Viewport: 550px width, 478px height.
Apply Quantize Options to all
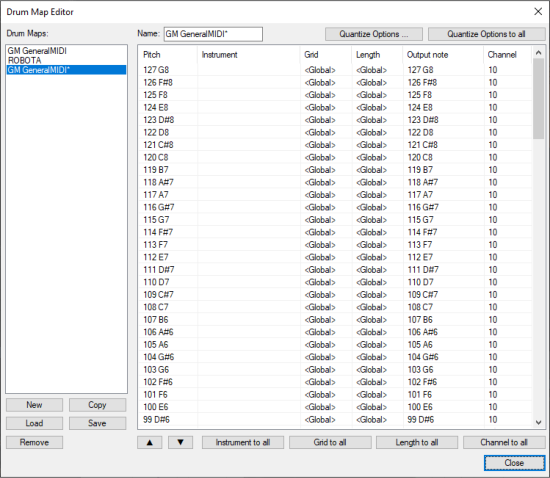coord(486,34)
